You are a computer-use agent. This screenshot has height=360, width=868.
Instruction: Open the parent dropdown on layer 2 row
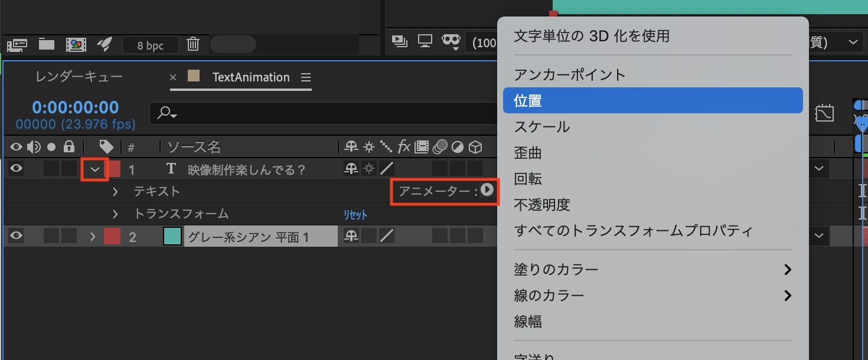pyautogui.click(x=820, y=236)
